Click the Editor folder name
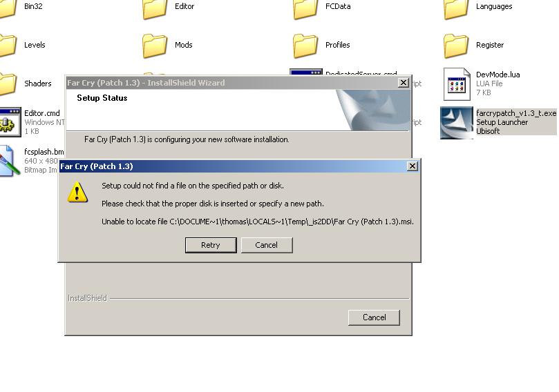 [x=184, y=6]
